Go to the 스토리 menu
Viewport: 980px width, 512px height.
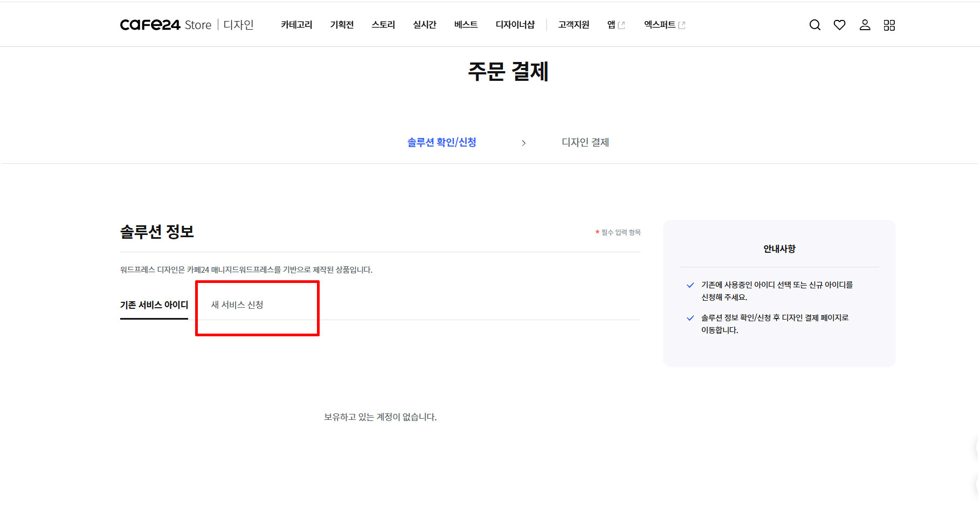click(383, 25)
